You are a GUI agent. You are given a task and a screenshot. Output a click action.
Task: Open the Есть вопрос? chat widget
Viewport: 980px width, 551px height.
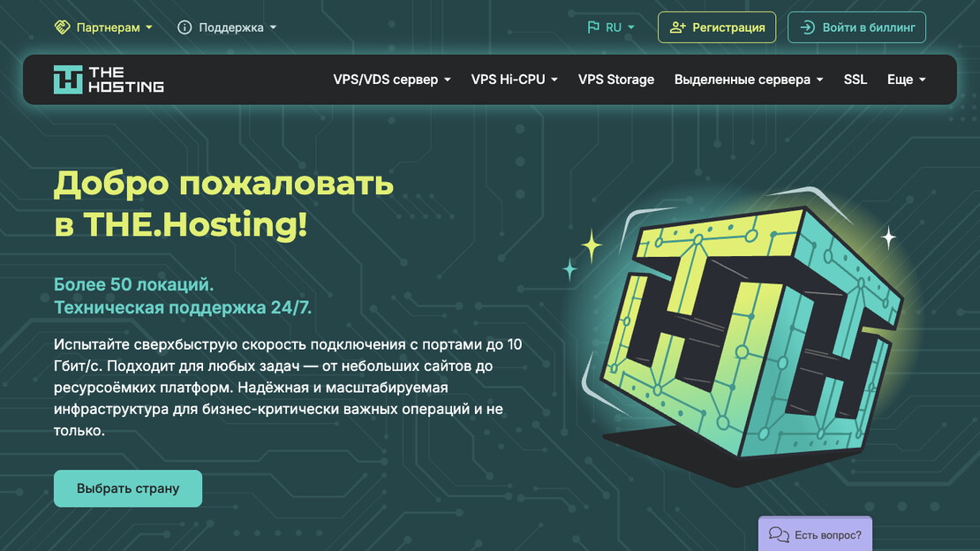click(x=826, y=534)
